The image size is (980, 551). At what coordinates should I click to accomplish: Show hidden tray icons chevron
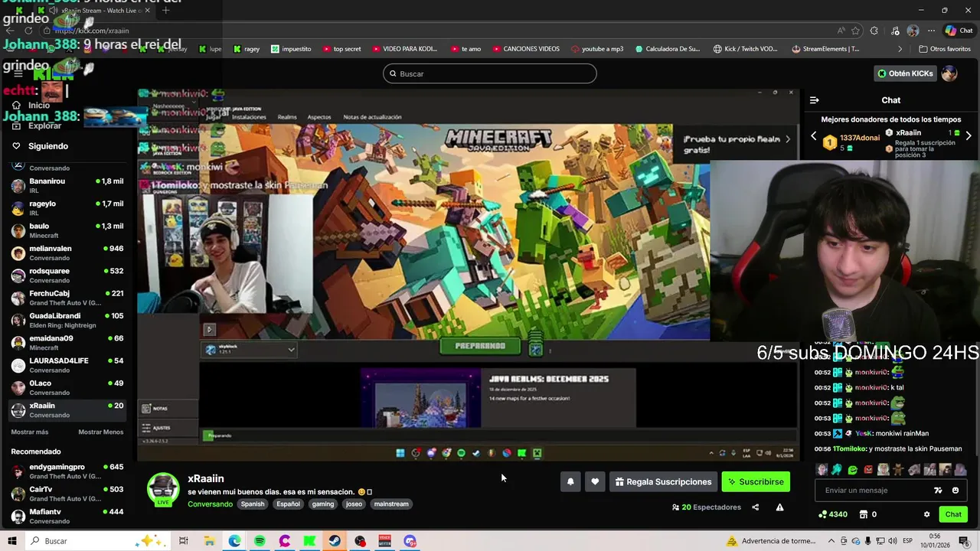click(x=831, y=541)
